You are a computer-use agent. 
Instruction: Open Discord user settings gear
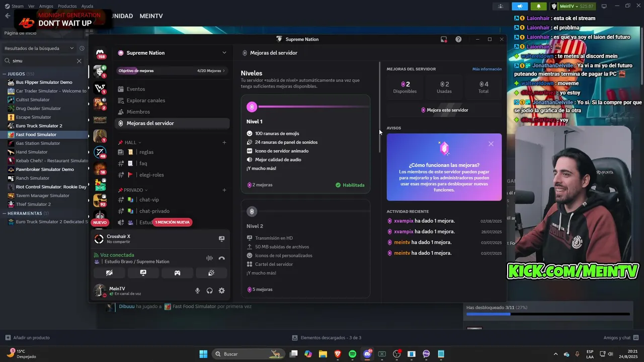pyautogui.click(x=221, y=291)
